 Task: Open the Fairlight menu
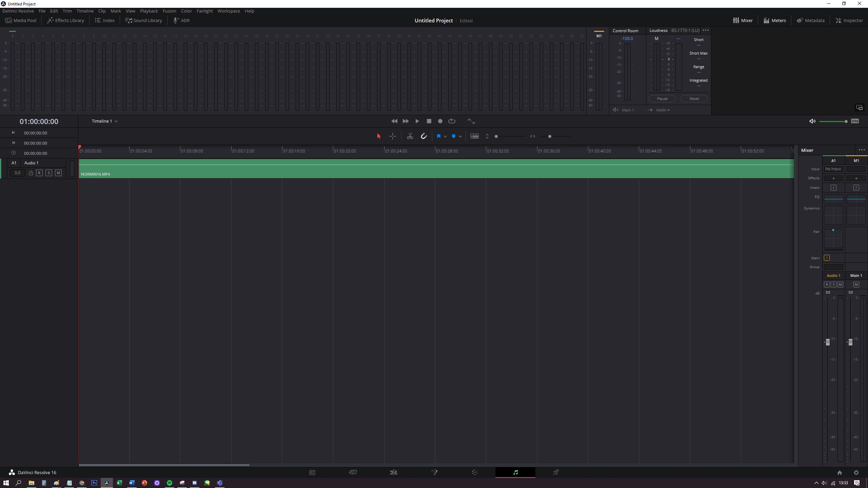(204, 11)
